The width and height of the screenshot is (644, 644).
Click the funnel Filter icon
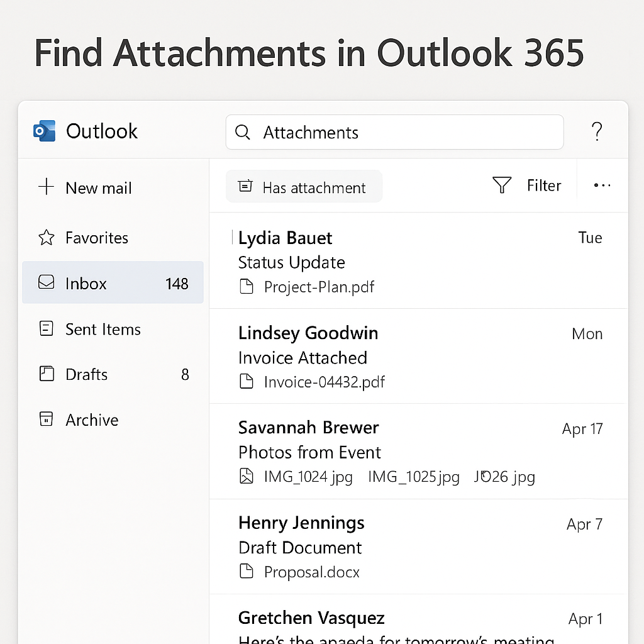(502, 185)
